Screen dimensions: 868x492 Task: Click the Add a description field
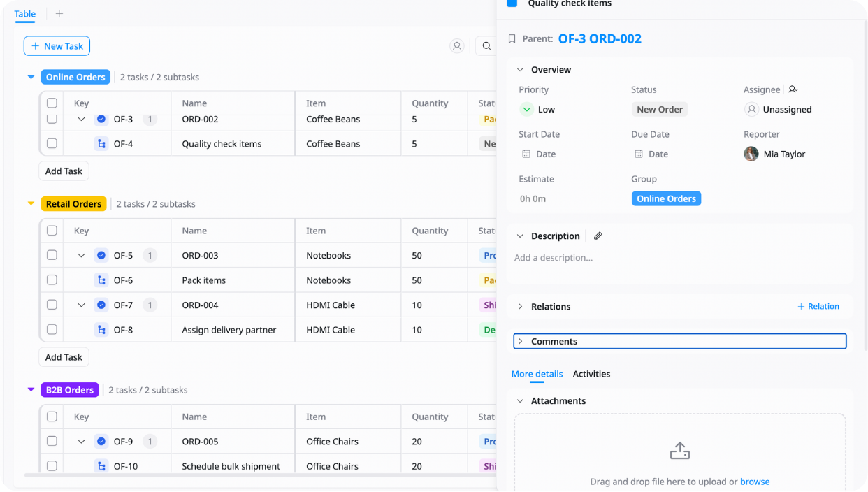[554, 258]
